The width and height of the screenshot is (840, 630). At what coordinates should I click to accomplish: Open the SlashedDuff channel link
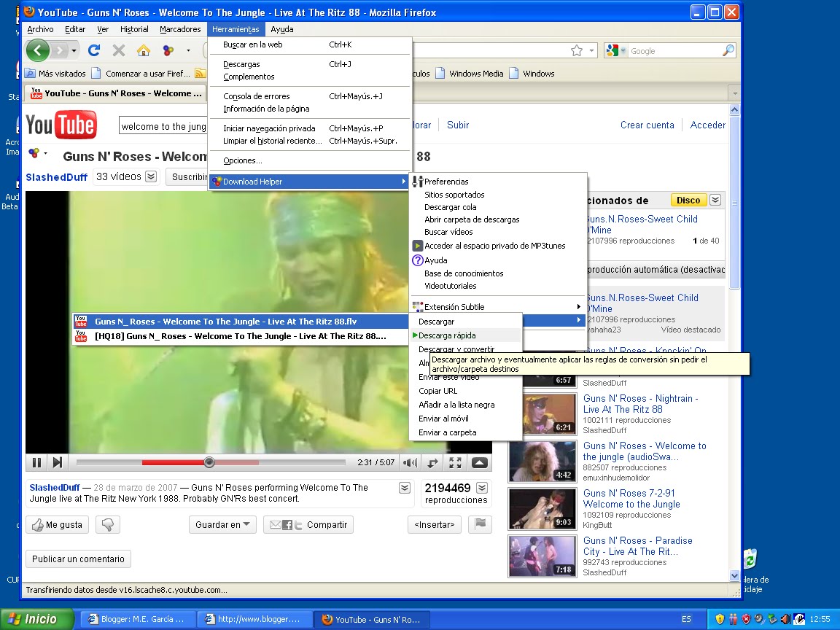pos(56,177)
